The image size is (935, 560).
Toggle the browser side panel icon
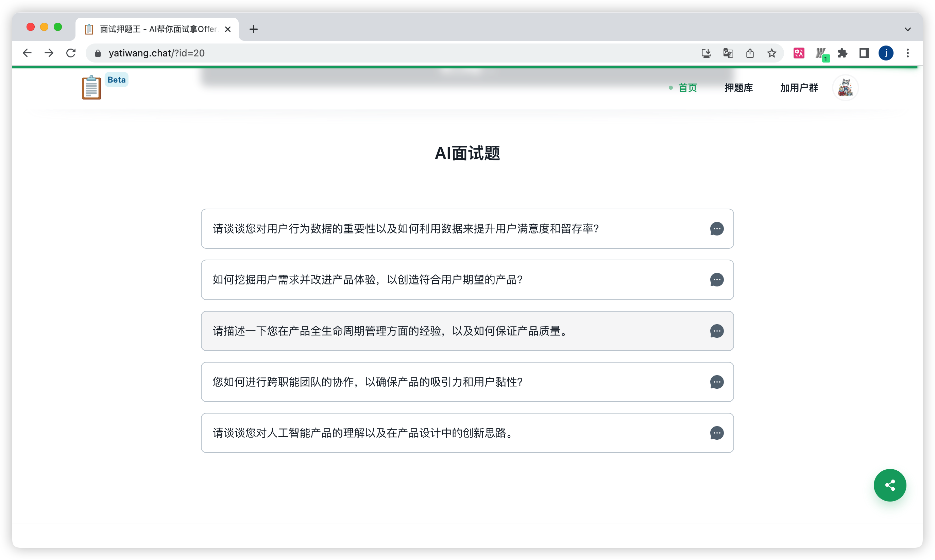[x=864, y=53]
